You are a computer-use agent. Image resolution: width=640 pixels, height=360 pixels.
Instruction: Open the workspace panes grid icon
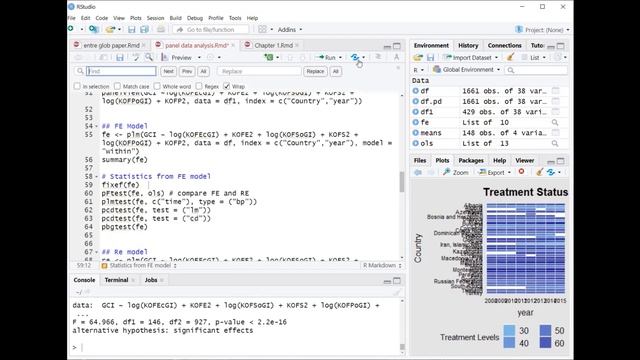pos(262,29)
